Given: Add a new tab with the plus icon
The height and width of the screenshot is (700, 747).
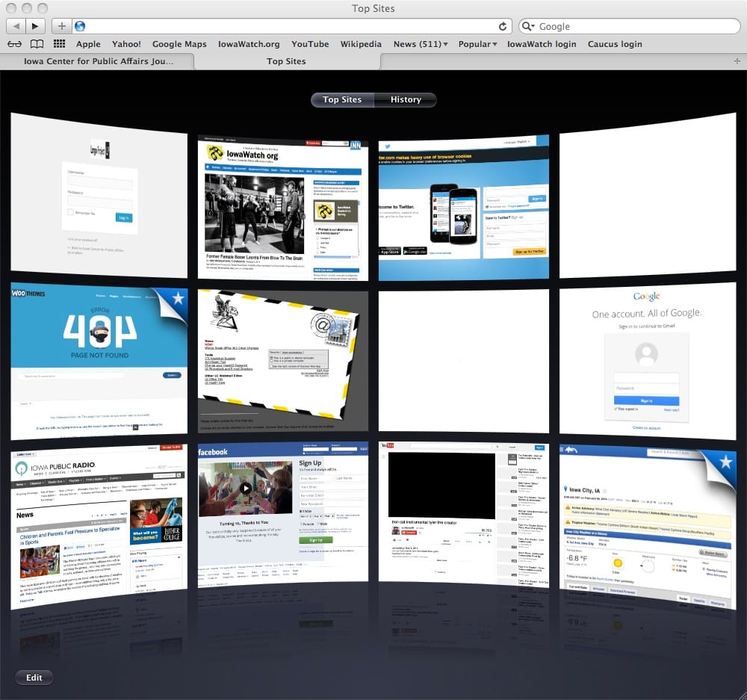Looking at the screenshot, I should pyautogui.click(x=737, y=61).
